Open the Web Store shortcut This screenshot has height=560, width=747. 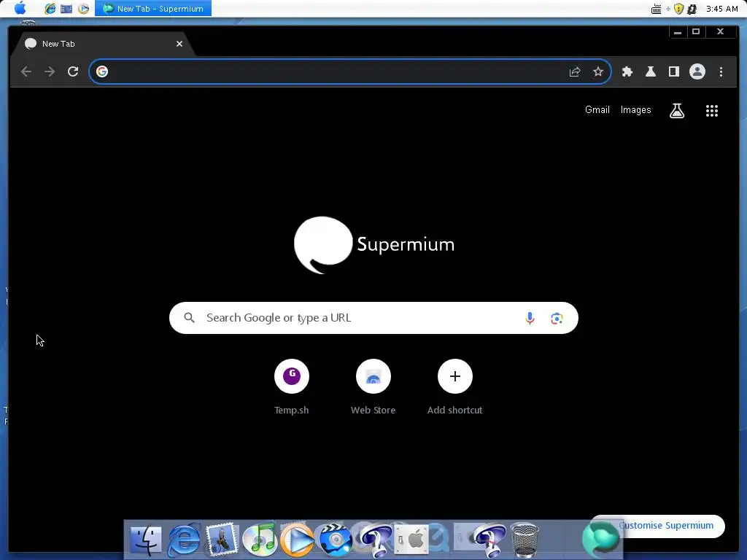373,387
